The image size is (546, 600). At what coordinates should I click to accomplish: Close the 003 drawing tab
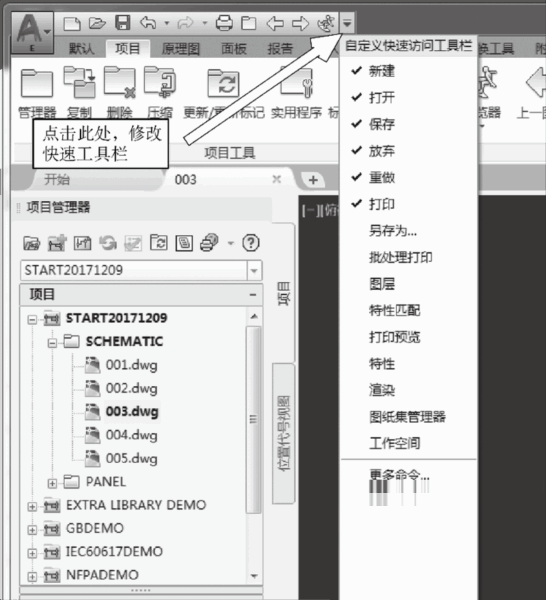(x=277, y=179)
